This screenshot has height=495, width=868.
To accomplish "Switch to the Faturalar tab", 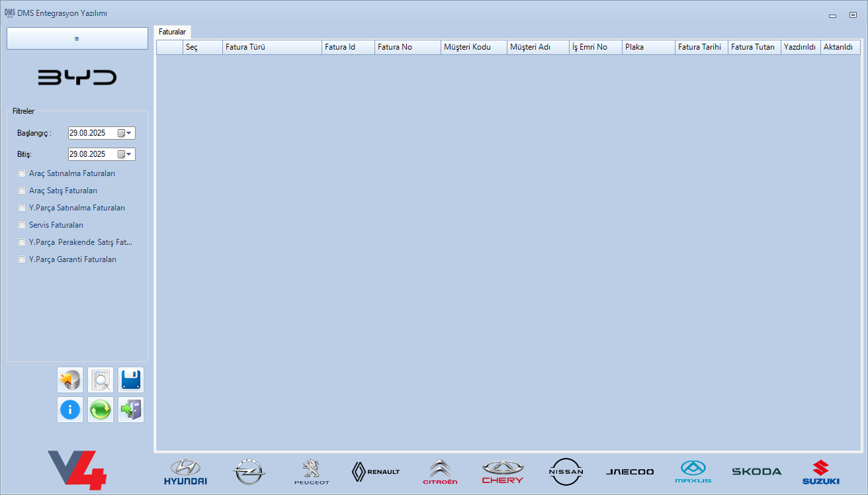I will 172,32.
